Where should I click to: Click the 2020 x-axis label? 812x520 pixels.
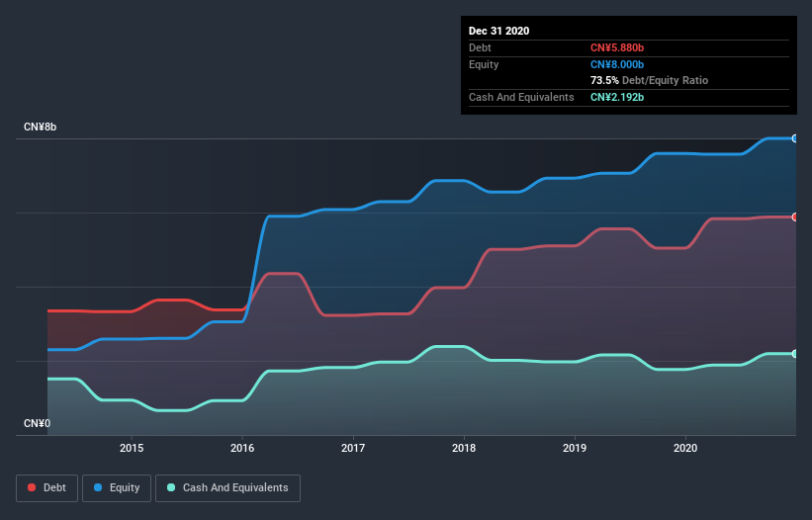click(685, 448)
